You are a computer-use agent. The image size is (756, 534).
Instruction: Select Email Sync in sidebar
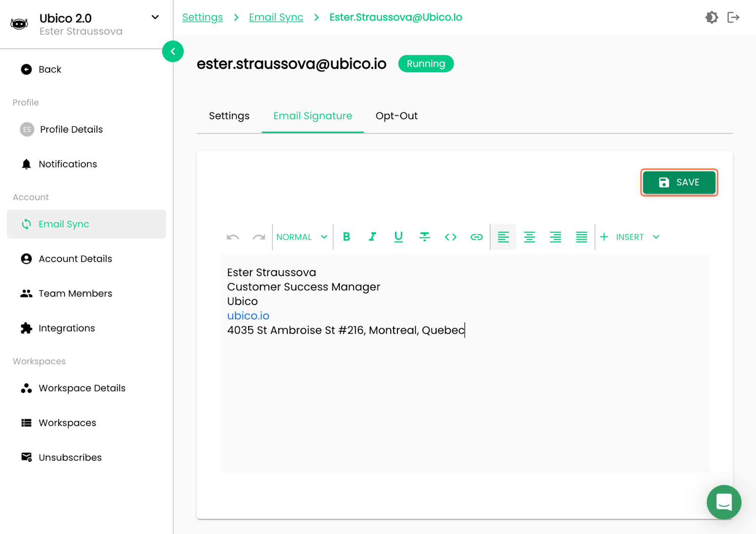pos(86,224)
